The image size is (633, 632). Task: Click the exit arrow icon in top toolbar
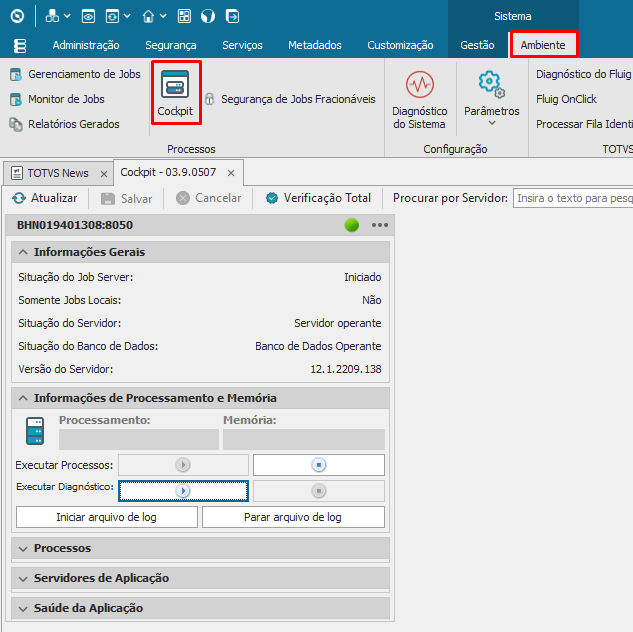pos(233,16)
